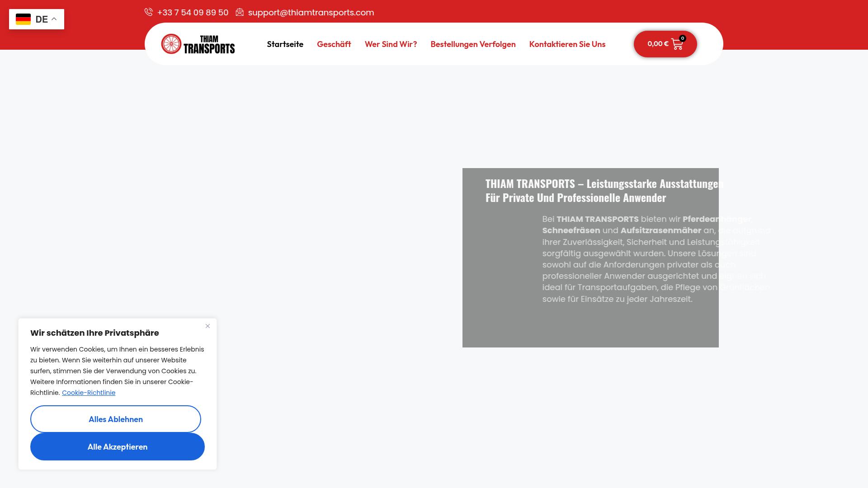Click Alles Ablehnen cookie button
The width and height of the screenshot is (868, 488).
point(116,419)
